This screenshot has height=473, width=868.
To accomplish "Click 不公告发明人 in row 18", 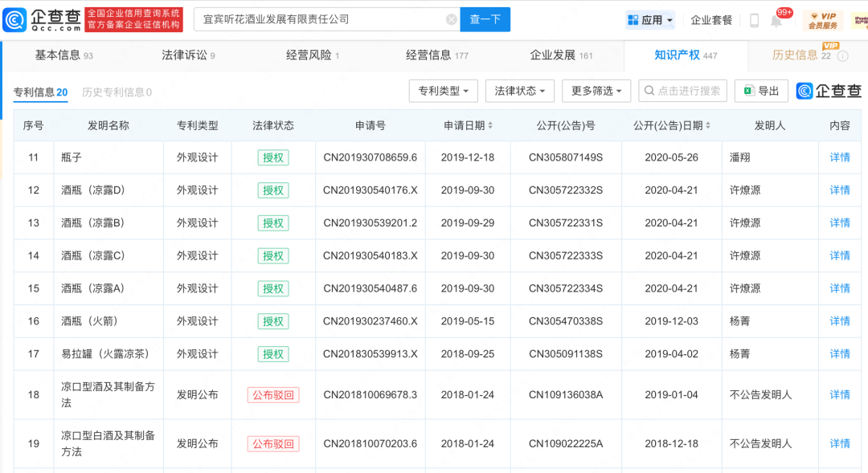I will tap(760, 394).
